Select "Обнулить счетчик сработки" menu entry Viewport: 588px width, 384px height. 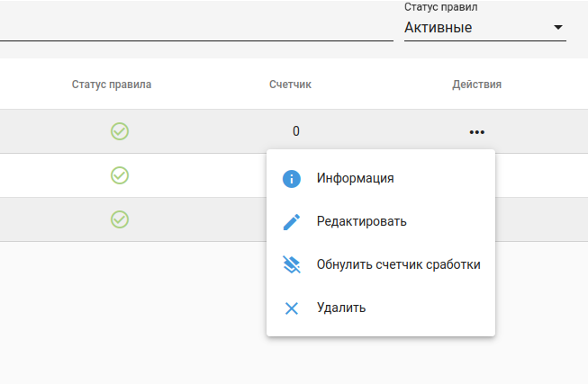pyautogui.click(x=398, y=264)
